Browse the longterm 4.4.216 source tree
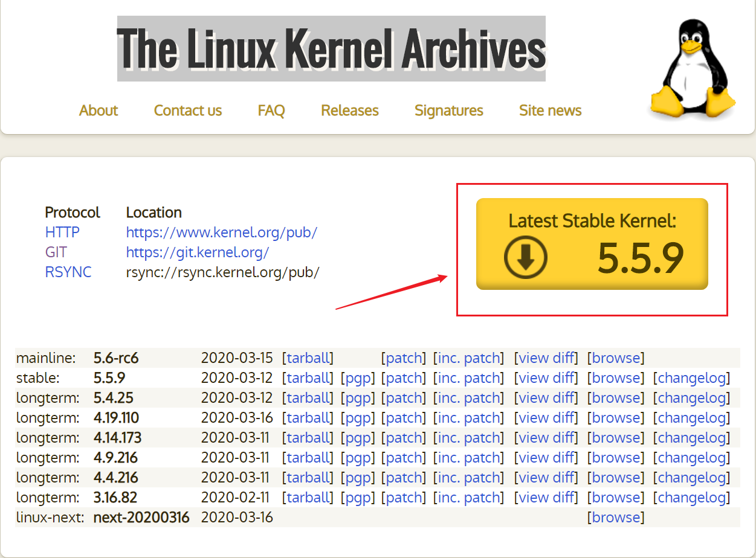756x558 pixels. pos(616,478)
